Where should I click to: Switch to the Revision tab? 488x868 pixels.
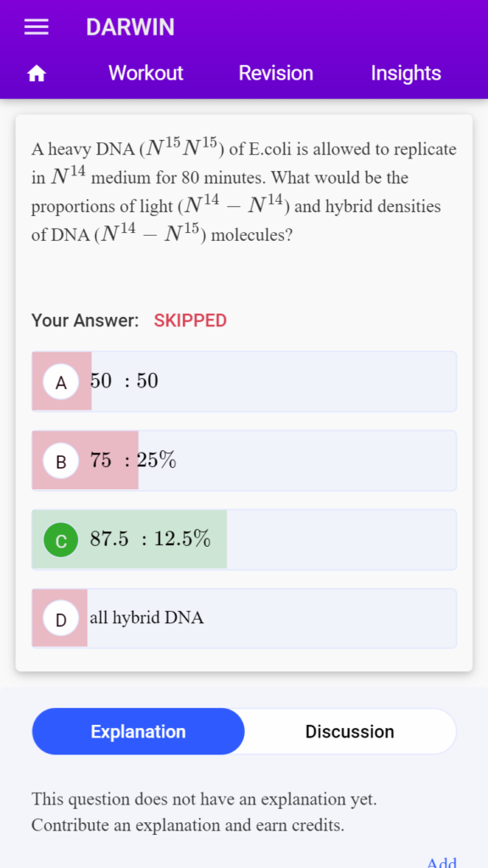click(x=275, y=73)
